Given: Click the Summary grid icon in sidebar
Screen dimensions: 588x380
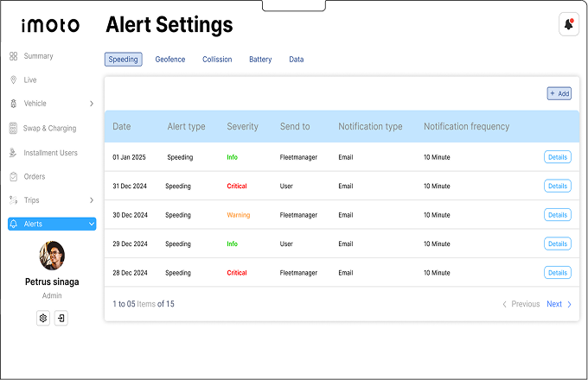Looking at the screenshot, I should [x=14, y=56].
